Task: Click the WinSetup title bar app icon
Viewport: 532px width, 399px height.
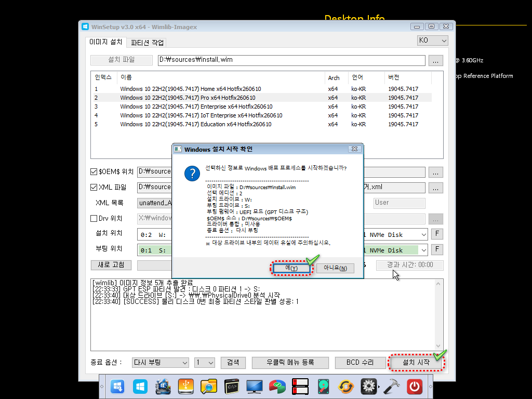Action: click(x=85, y=26)
